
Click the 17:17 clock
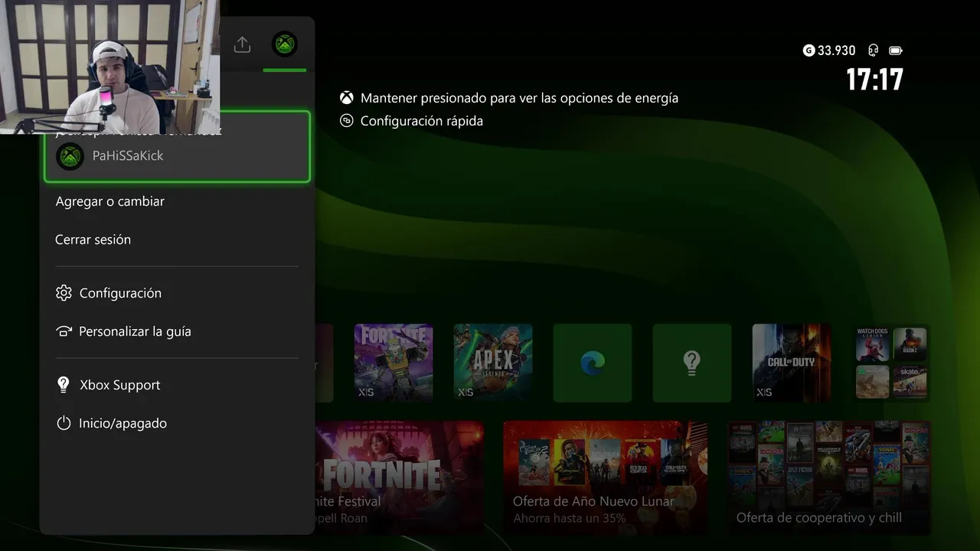[874, 80]
